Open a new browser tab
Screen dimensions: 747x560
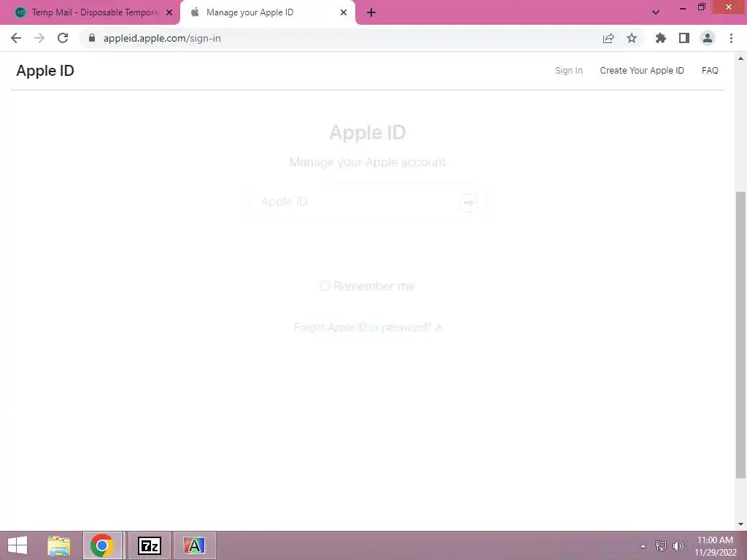pyautogui.click(x=371, y=13)
